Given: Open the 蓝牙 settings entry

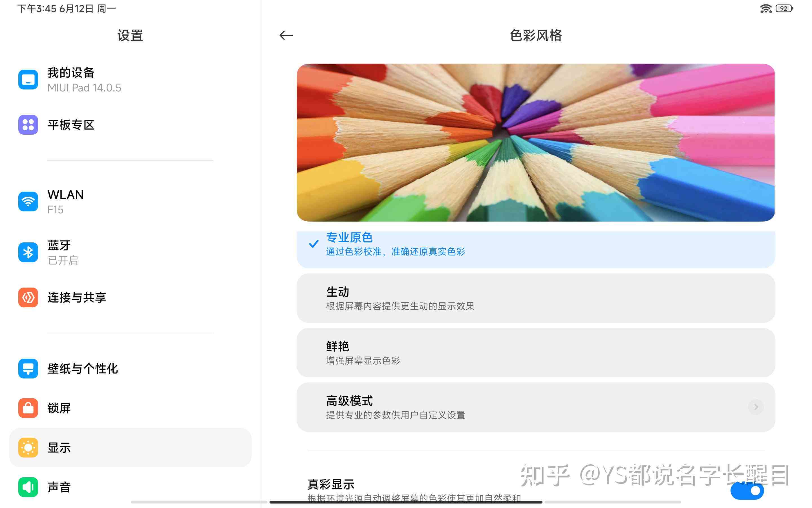Looking at the screenshot, I should [130, 252].
